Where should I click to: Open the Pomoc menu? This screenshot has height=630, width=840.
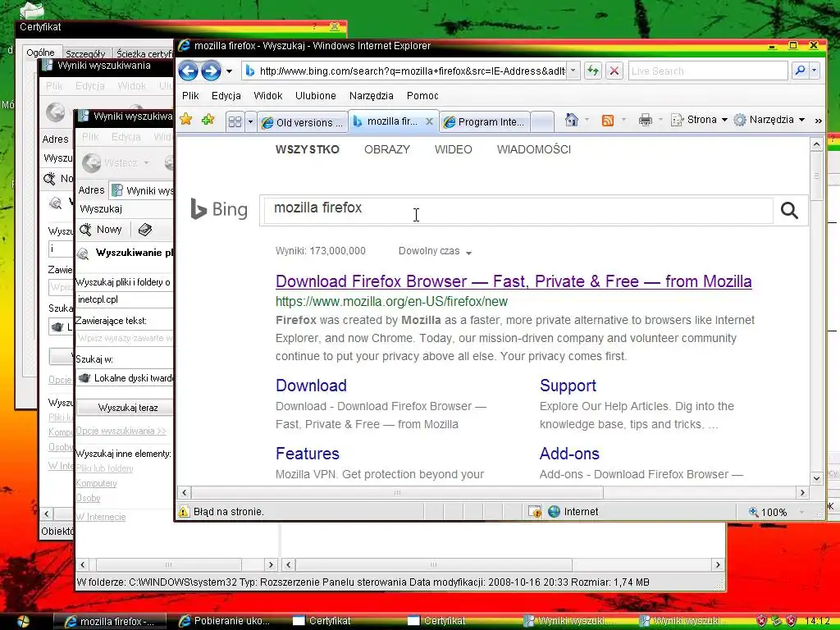pyautogui.click(x=422, y=96)
